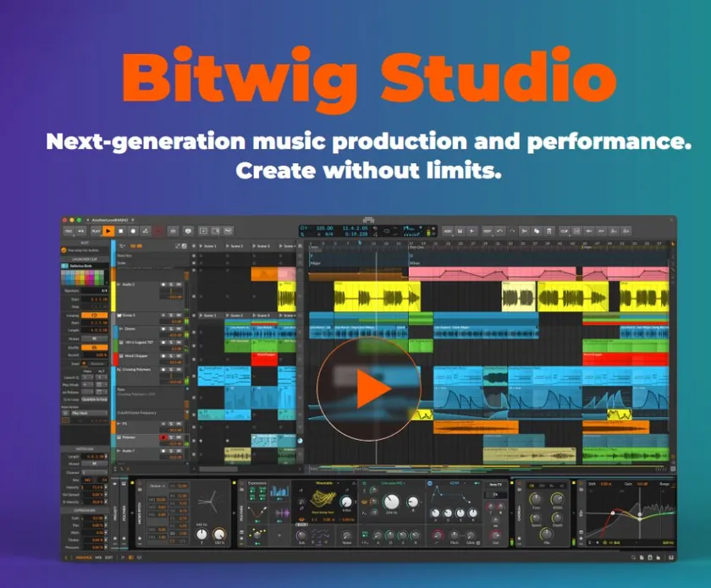
Task: Switch to the EDIT view tab in footer
Action: coord(109,558)
